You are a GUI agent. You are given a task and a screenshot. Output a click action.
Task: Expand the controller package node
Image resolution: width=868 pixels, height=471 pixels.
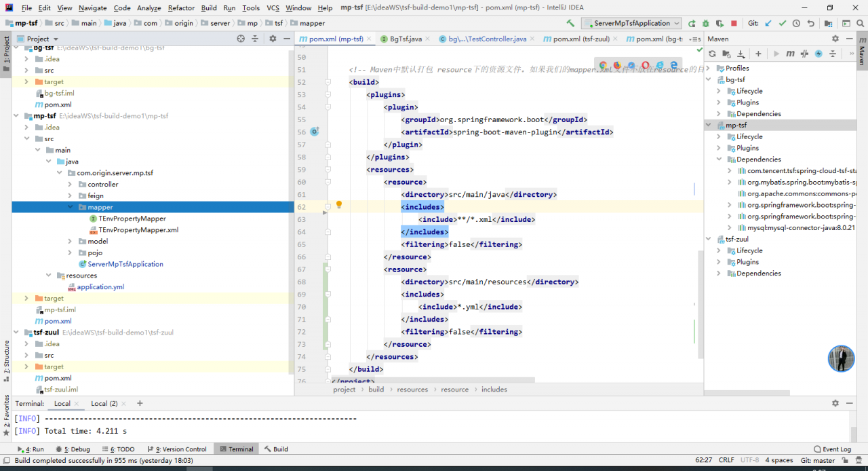click(70, 184)
